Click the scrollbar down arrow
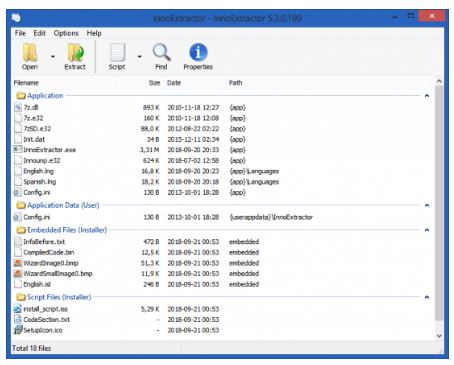 point(439,336)
